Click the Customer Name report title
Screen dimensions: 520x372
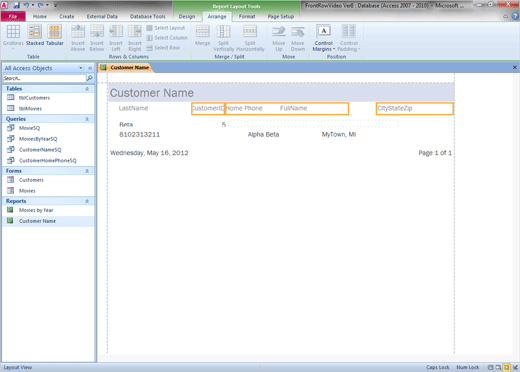click(152, 93)
